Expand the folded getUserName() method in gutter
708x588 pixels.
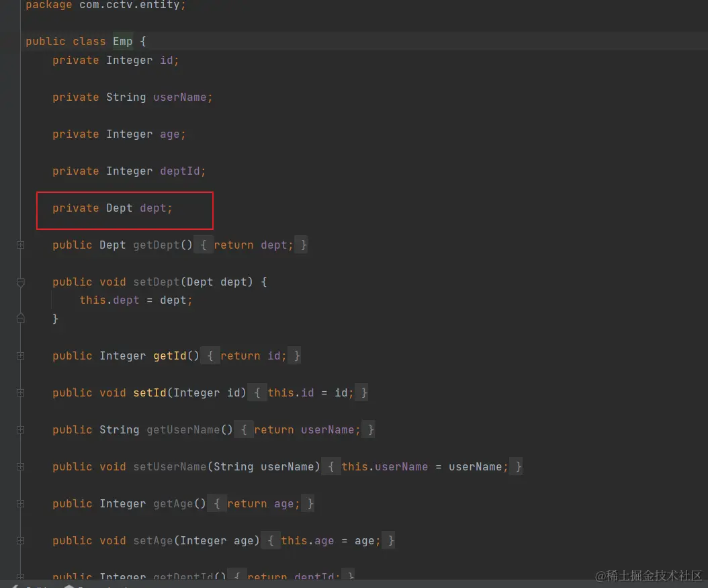pos(20,430)
